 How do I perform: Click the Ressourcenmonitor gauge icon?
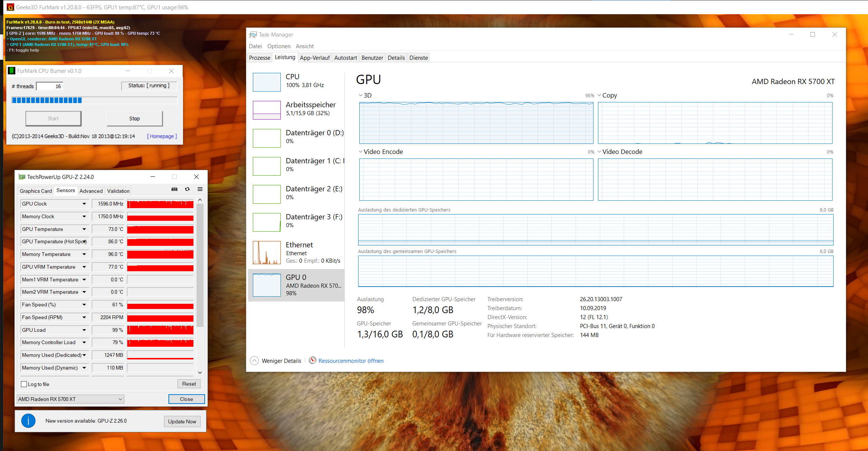coord(313,360)
